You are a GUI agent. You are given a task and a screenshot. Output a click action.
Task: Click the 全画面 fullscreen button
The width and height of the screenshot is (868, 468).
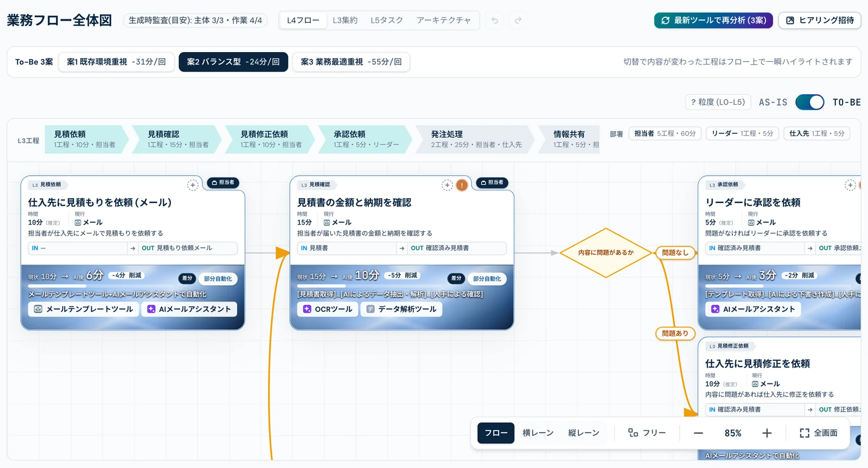point(819,433)
